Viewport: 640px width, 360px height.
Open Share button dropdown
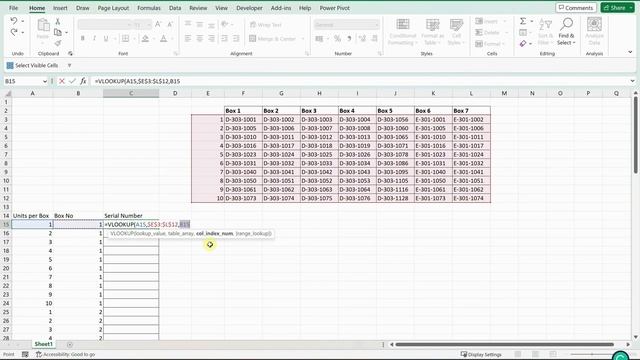(631, 8)
